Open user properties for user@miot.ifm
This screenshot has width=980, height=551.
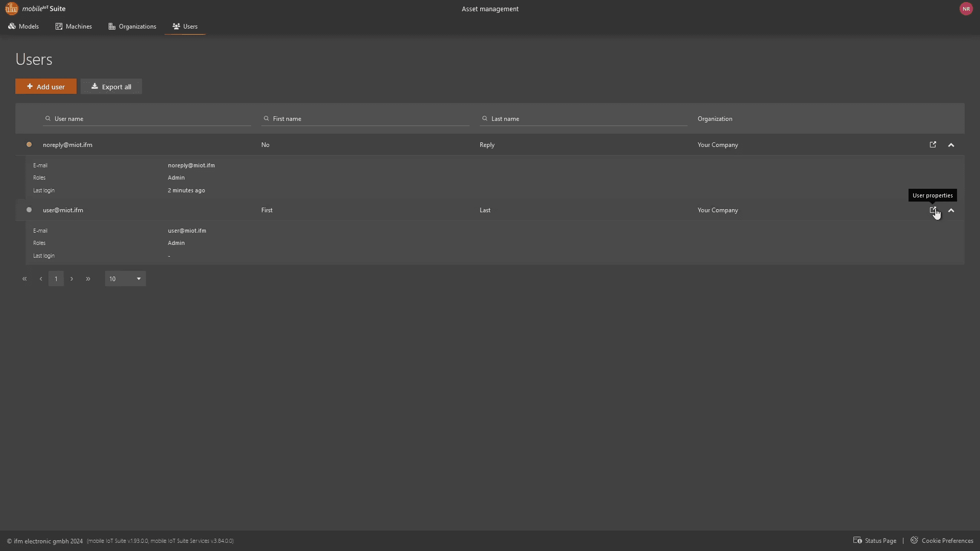(933, 210)
